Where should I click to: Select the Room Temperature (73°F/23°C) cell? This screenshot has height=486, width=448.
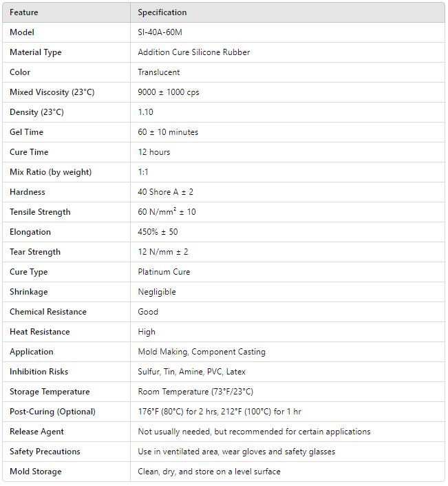195,392
